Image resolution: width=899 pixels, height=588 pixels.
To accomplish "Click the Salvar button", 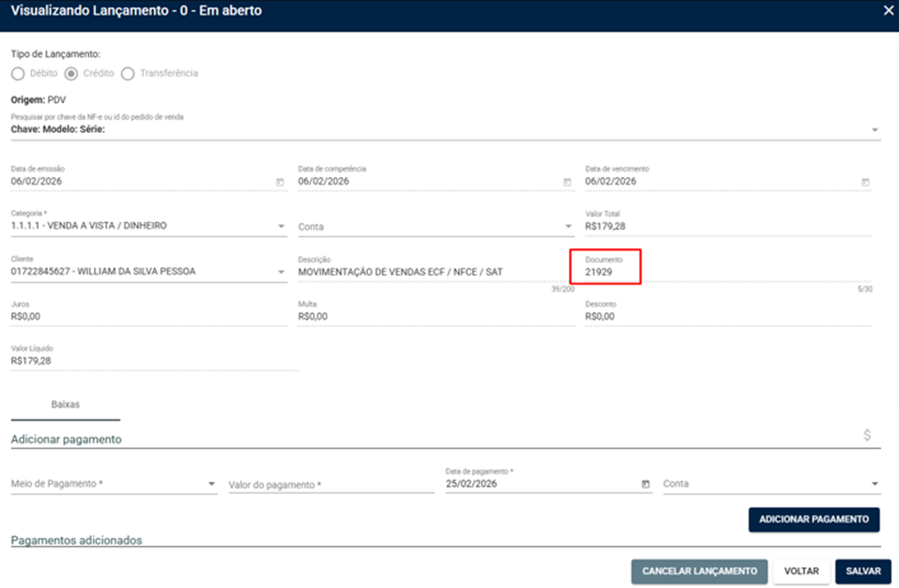I will 863,572.
